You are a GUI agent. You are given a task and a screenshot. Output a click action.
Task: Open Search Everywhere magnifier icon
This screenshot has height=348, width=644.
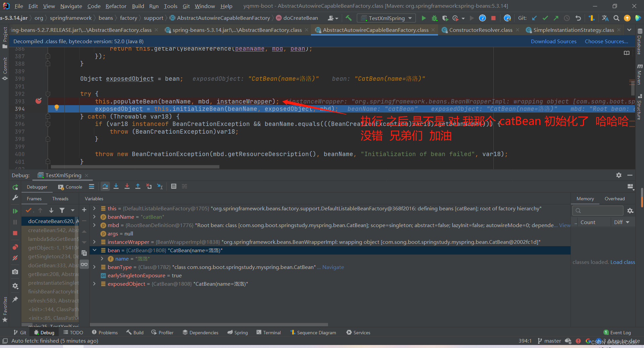[616, 18]
